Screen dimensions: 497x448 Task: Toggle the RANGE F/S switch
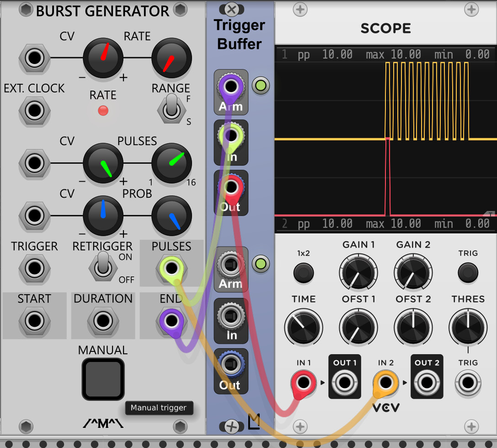[171, 109]
